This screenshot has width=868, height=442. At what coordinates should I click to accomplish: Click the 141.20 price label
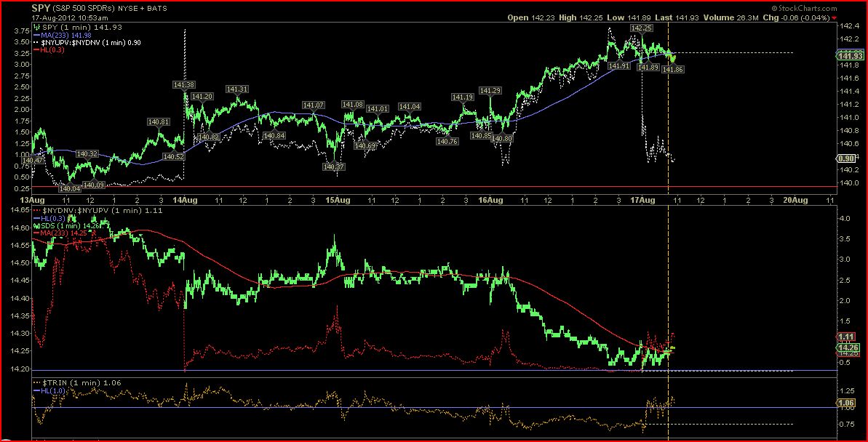[x=202, y=96]
